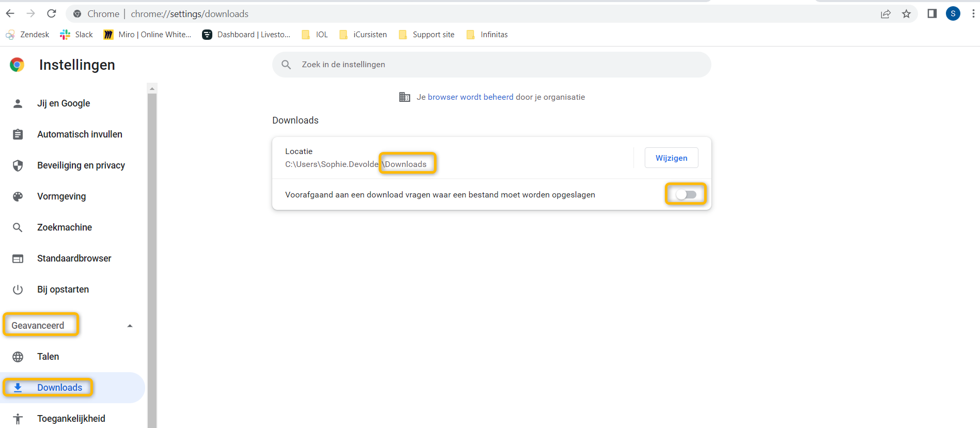Viewport: 980px width, 428px height.
Task: Open the Dashboard Livestorm bookmark
Action: [246, 35]
